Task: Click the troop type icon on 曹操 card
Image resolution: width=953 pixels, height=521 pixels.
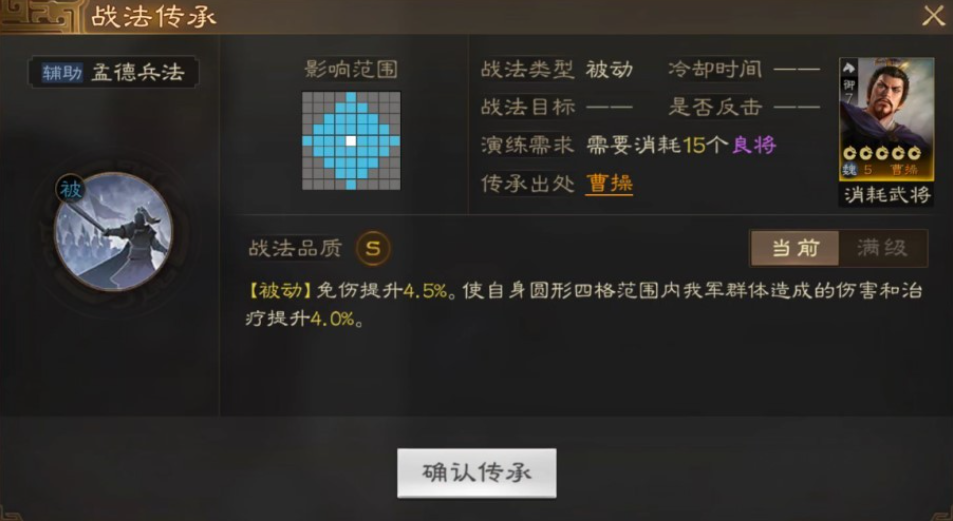Action: (x=848, y=68)
